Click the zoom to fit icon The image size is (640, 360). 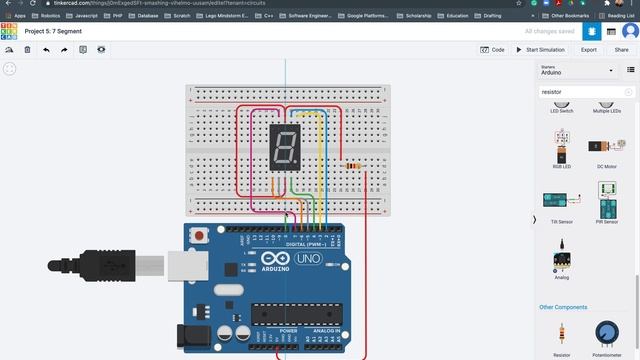click(9, 69)
